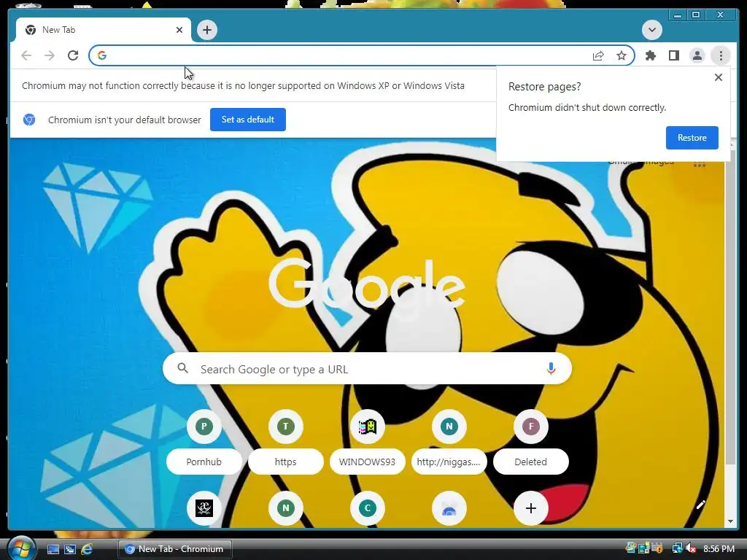Click Set as default button
The image size is (747, 560).
[248, 120]
